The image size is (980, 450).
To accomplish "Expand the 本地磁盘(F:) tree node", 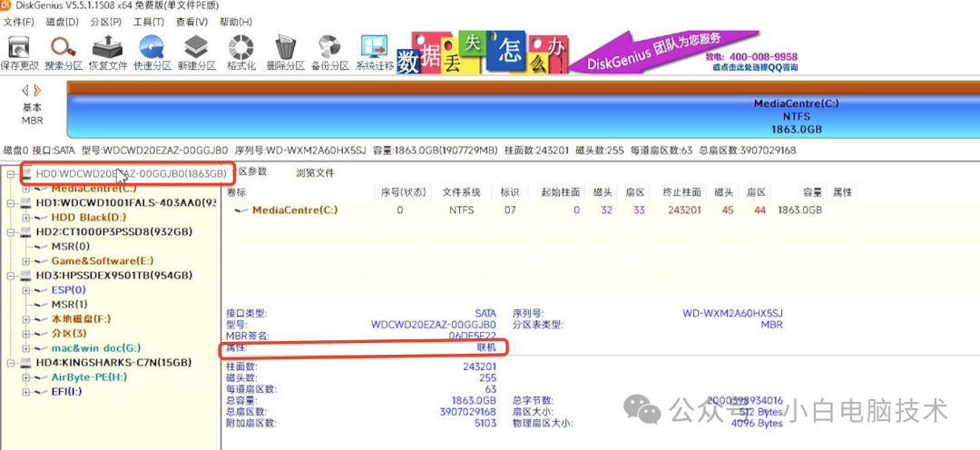I will (x=25, y=318).
